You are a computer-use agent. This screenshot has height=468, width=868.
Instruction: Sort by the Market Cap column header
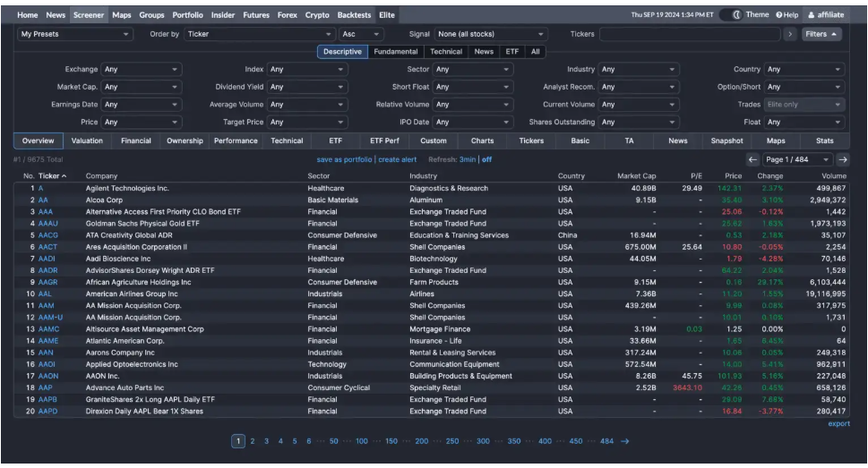pos(637,176)
